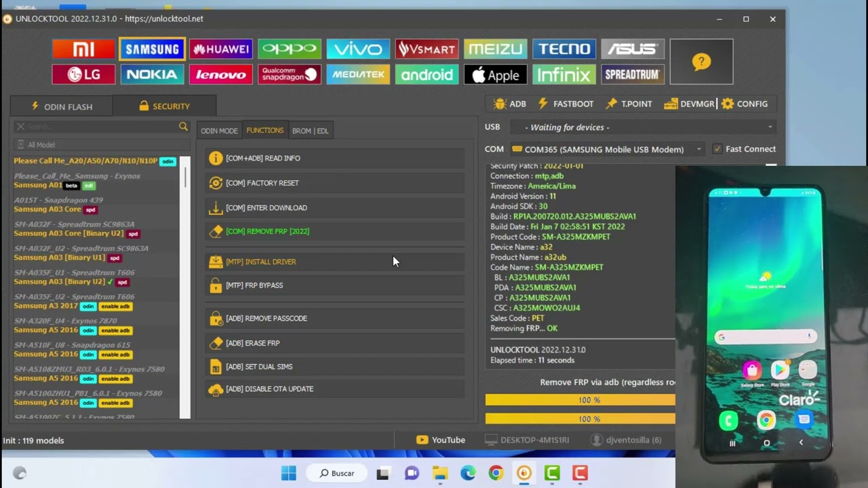The width and height of the screenshot is (868, 488).
Task: Open the COM port dropdown
Action: click(x=608, y=149)
